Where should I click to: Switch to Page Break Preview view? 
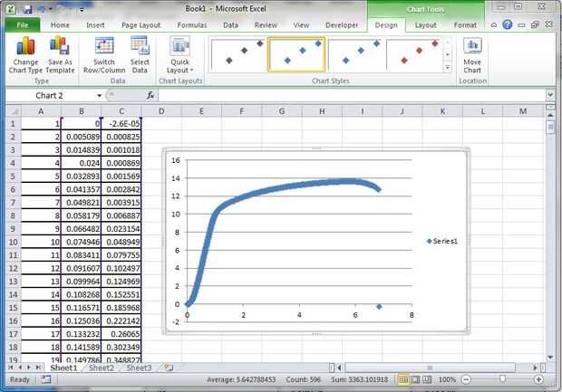coord(427,379)
